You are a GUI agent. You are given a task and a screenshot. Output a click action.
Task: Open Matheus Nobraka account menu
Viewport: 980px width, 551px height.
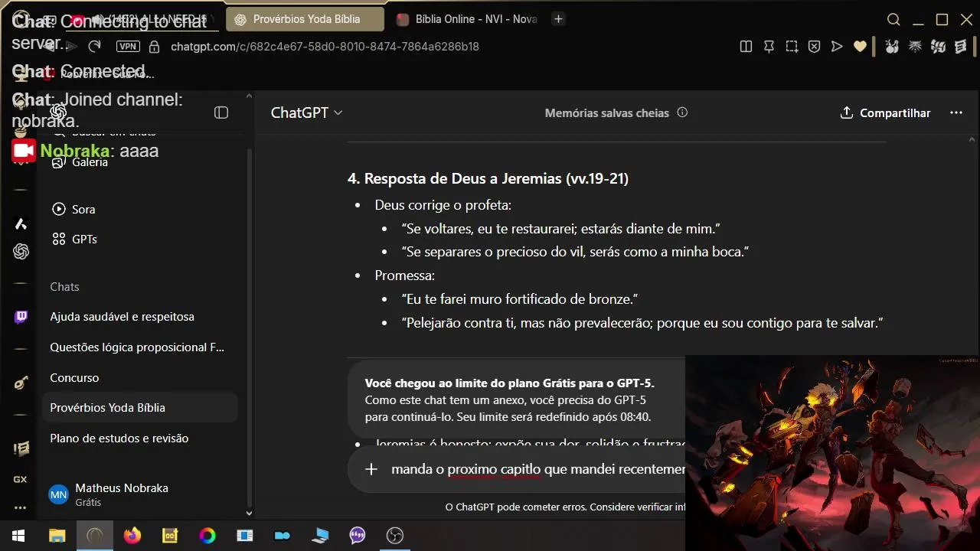coord(140,494)
